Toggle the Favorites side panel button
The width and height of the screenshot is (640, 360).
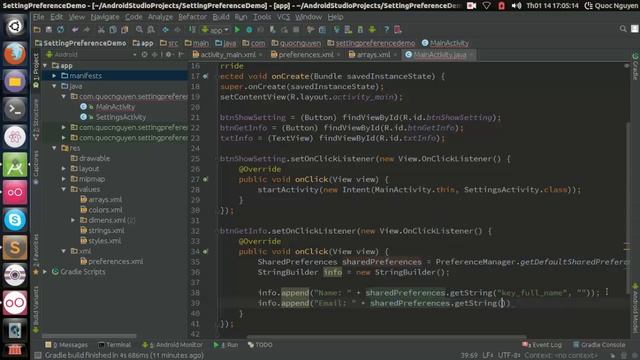tap(36, 254)
